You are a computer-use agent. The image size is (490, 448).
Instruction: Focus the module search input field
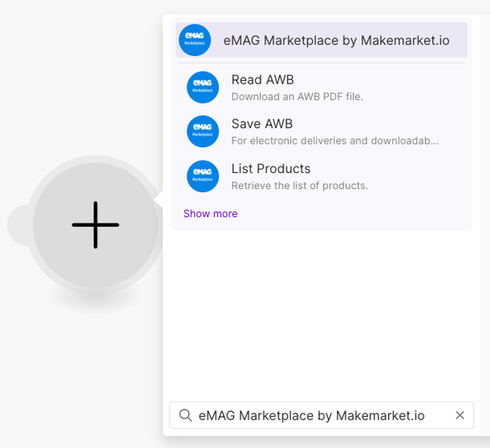click(321, 415)
